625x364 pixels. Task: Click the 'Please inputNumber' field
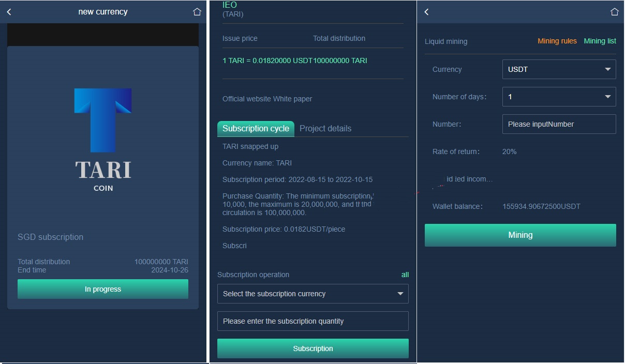click(x=559, y=124)
